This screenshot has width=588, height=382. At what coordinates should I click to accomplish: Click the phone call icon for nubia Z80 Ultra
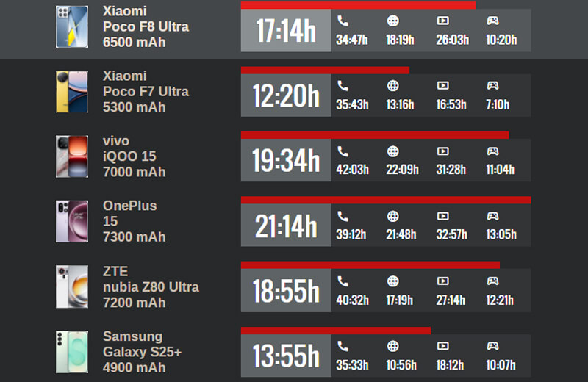[x=343, y=281]
